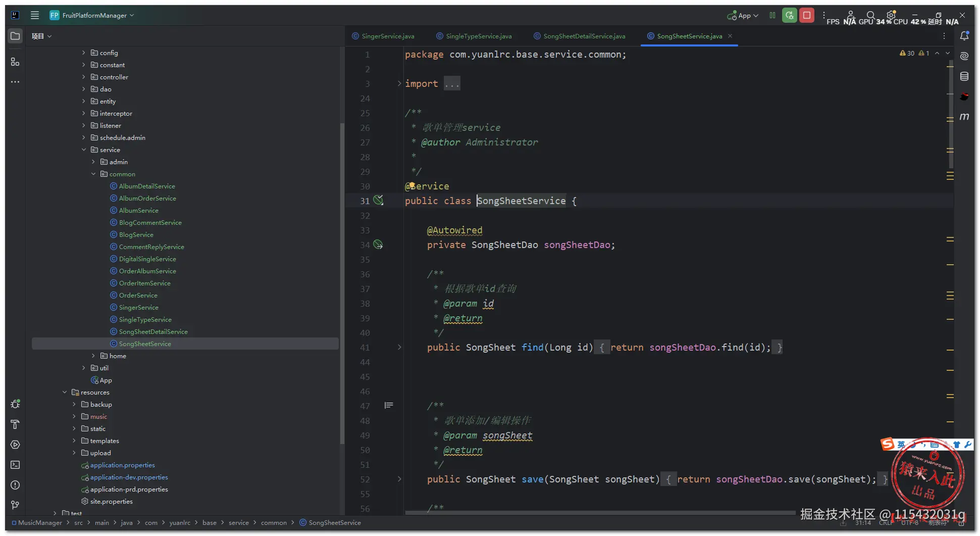Click the yuanlrc breadcrumb
The image size is (980, 536).
click(x=180, y=522)
